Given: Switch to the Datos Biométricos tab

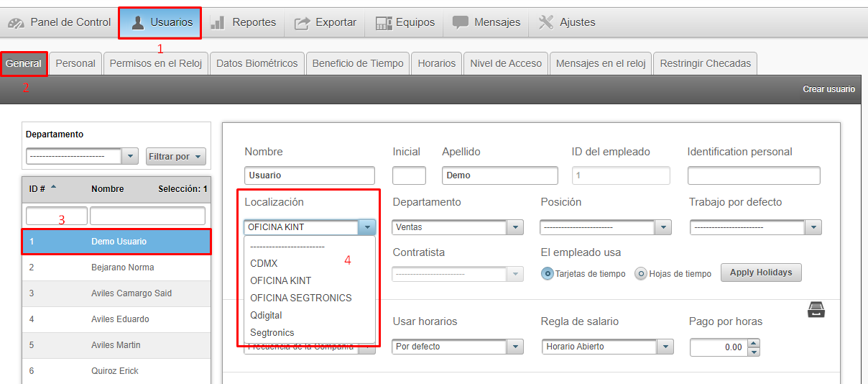Looking at the screenshot, I should coord(257,63).
